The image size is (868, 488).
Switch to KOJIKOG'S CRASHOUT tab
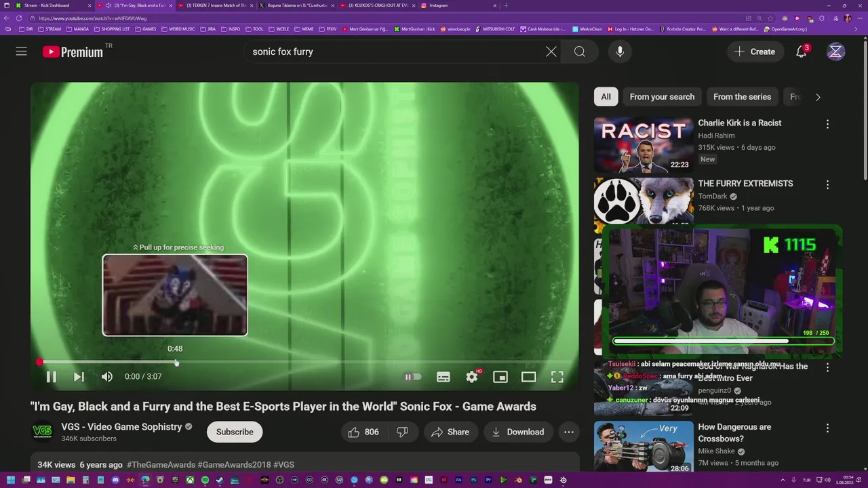point(377,5)
